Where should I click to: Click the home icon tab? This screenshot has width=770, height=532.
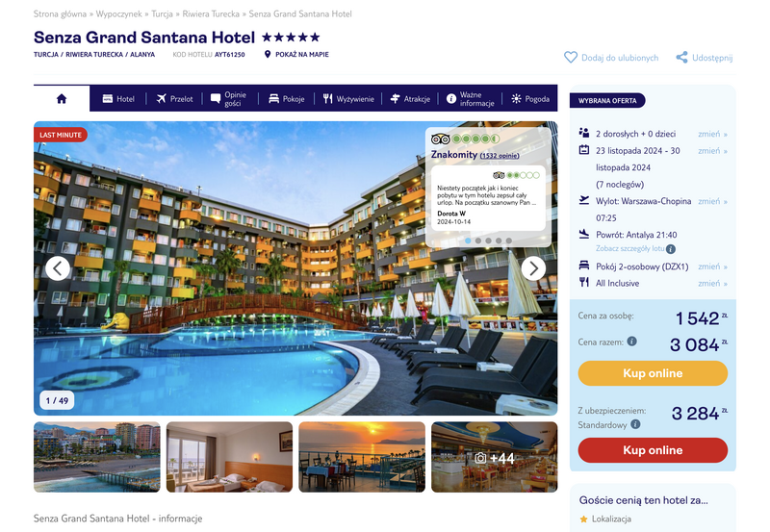pyautogui.click(x=62, y=99)
